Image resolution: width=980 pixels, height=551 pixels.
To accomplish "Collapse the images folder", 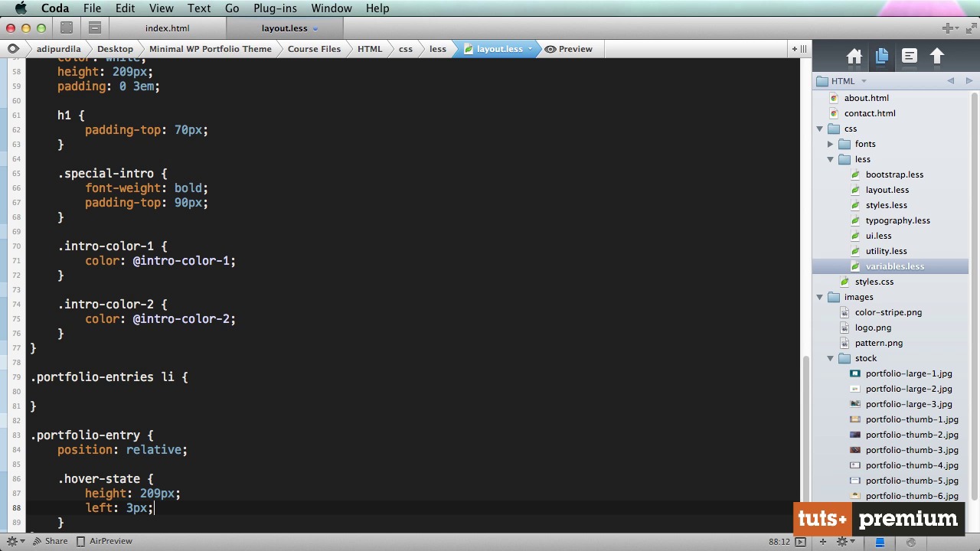I will [820, 297].
